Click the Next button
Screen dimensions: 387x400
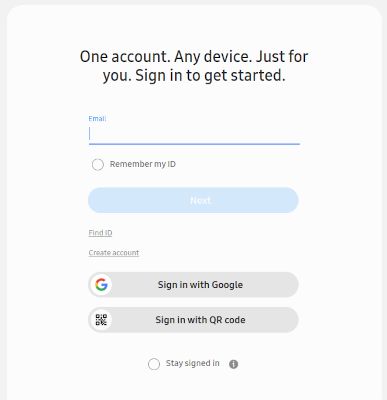coord(193,200)
